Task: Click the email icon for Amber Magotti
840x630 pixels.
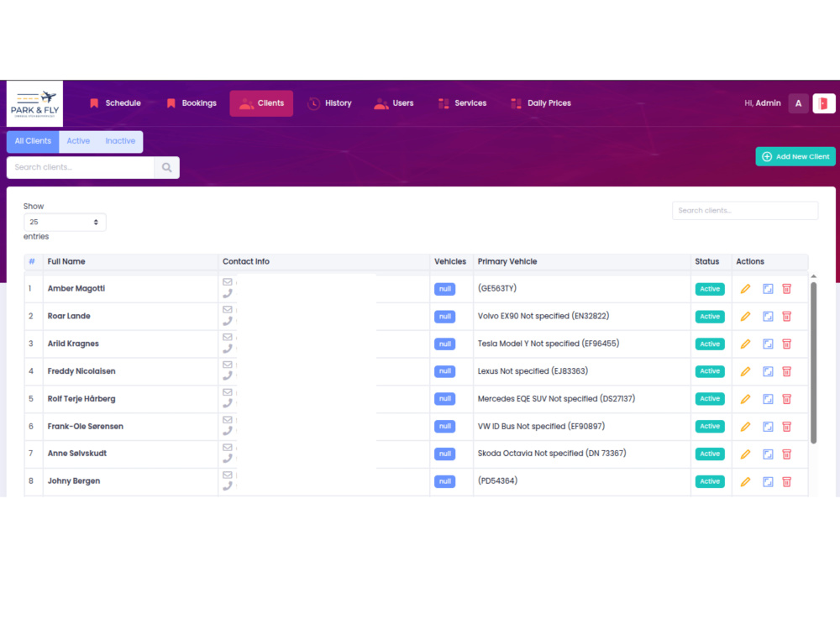Action: click(228, 282)
